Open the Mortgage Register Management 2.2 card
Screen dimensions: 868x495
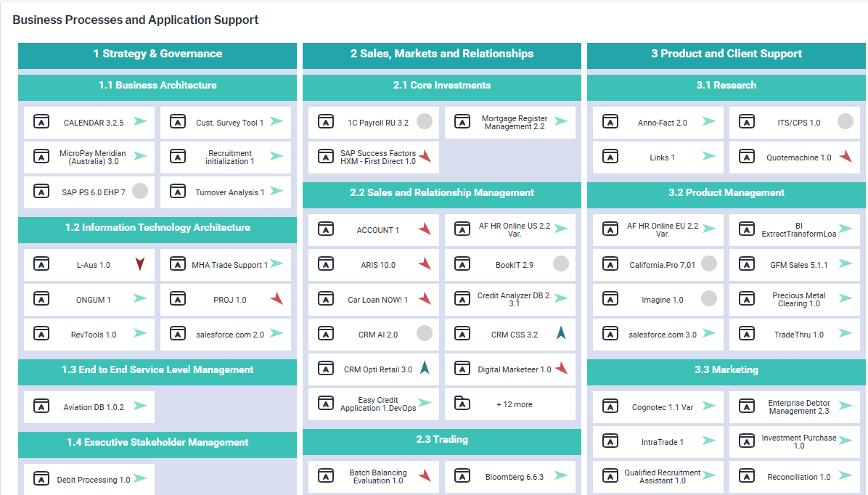tap(510, 122)
